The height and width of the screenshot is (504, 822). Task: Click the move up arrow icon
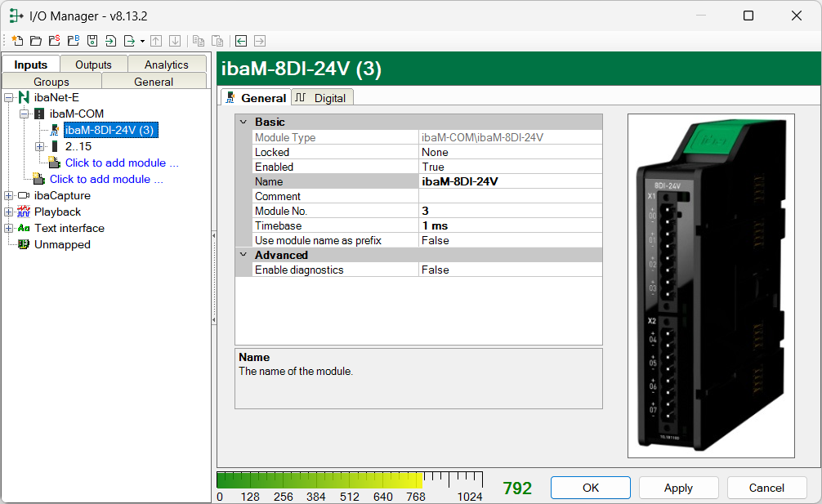coord(156,41)
